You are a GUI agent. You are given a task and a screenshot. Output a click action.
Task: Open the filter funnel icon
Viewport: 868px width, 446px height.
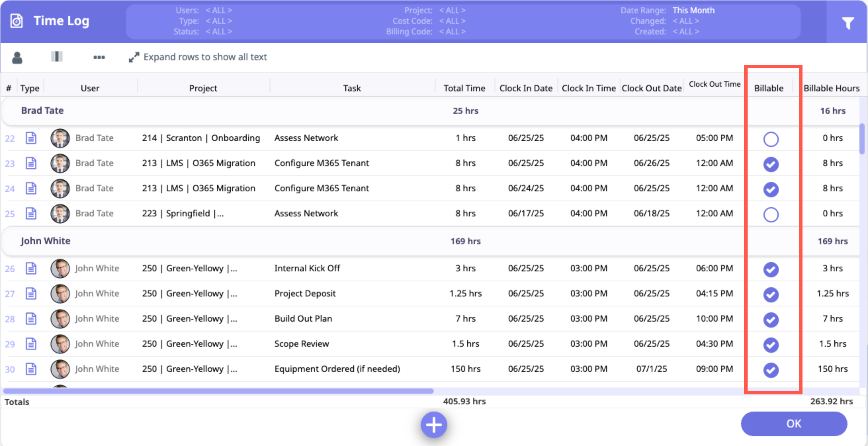(848, 23)
